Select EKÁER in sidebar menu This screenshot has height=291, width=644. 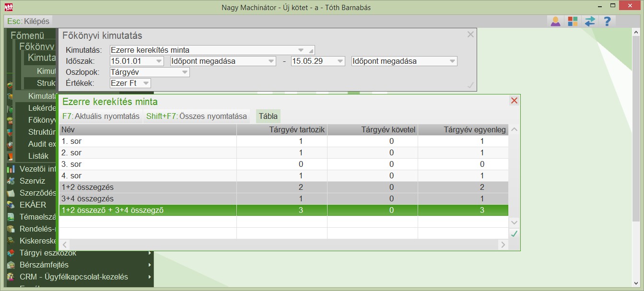pyautogui.click(x=33, y=205)
